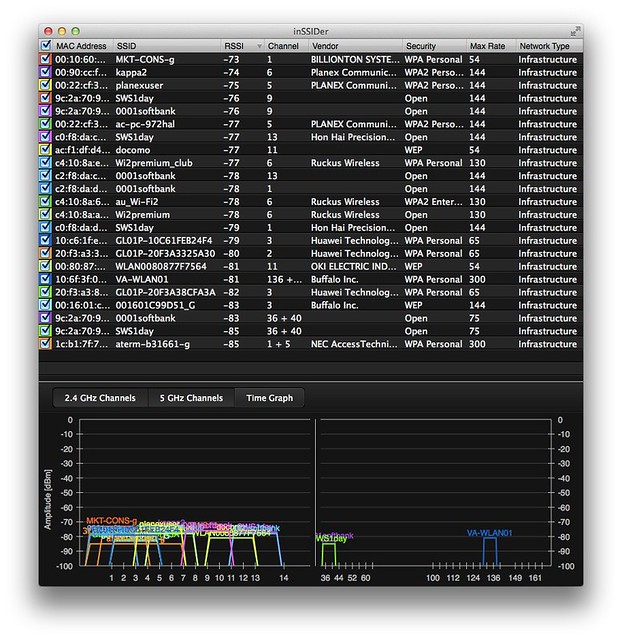Screen dimensions: 622x640
Task: Toggle the VA-WLAN01 network checkbox
Action: [x=45, y=279]
